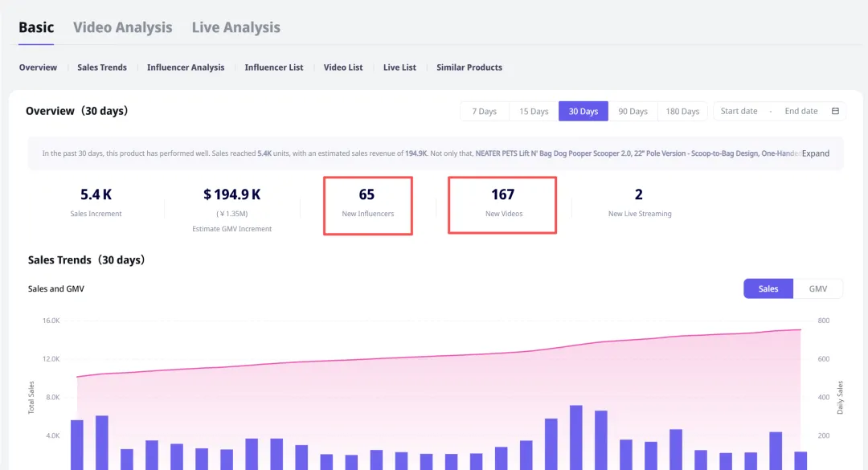This screenshot has height=470, width=868.
Task: Select the Basic tab
Action: pos(36,27)
